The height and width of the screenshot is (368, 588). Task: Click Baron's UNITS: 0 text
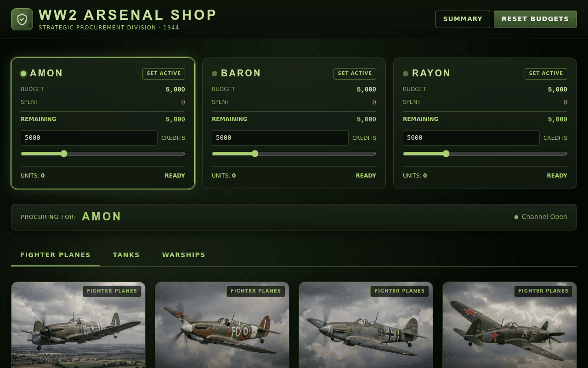[224, 176]
